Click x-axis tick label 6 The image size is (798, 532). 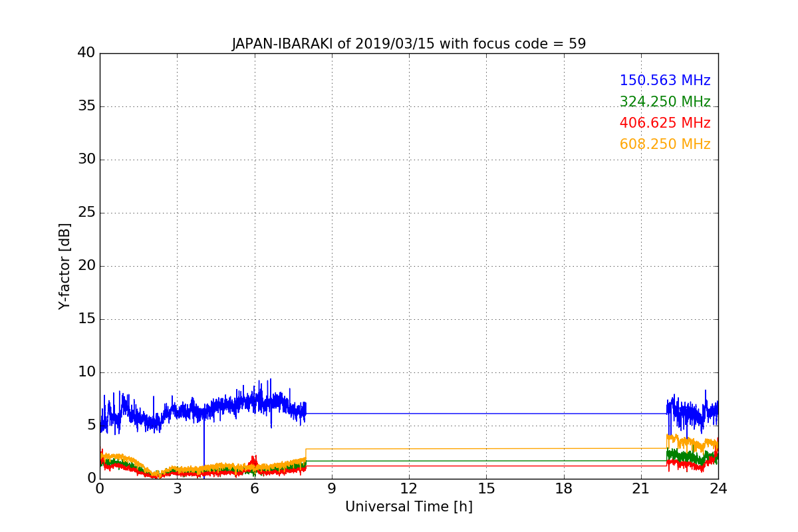[254, 489]
